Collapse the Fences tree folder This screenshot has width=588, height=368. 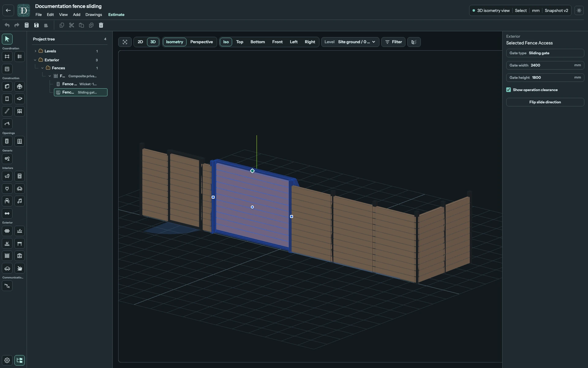[x=43, y=68]
